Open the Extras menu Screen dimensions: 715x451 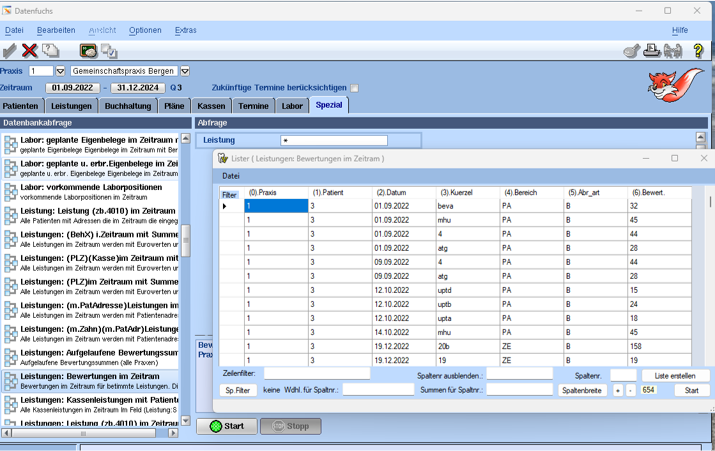(x=186, y=30)
